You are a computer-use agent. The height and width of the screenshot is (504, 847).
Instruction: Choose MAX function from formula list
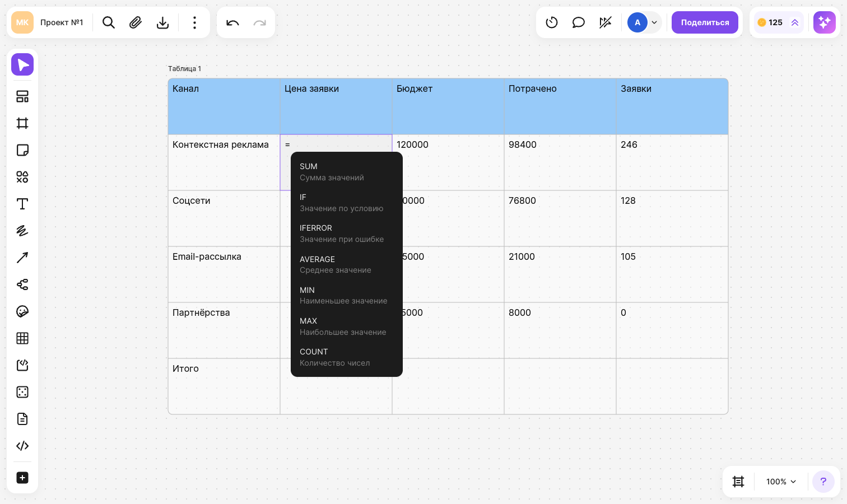coord(347,326)
